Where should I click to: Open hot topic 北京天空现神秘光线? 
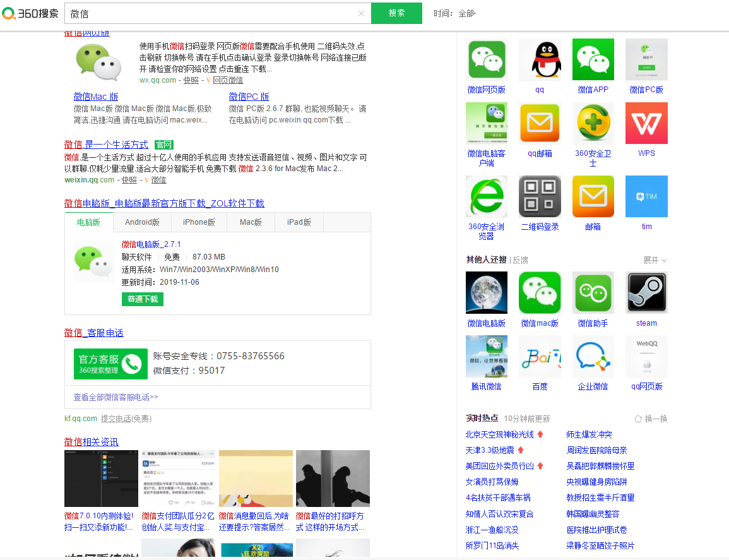[x=500, y=434]
